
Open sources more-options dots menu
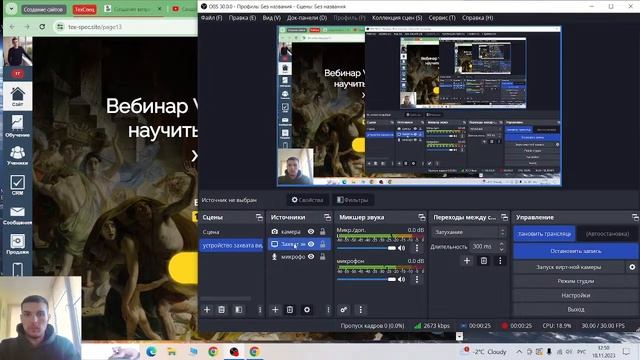point(328,310)
